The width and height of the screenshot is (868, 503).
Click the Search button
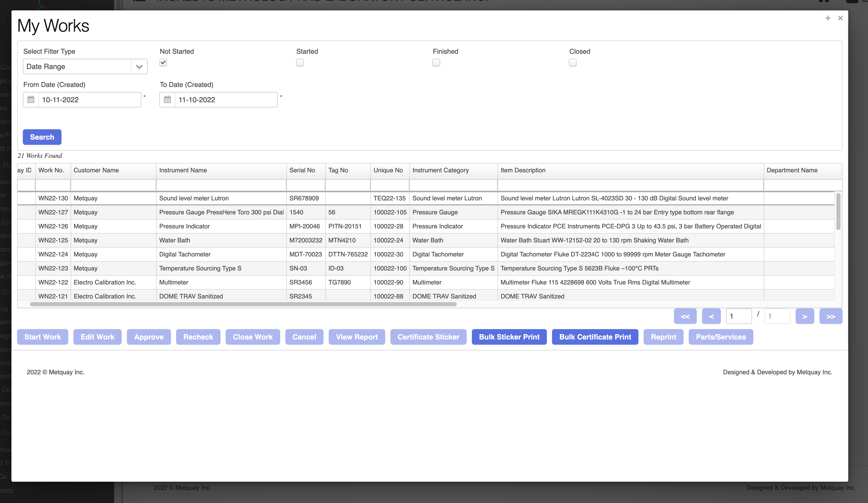click(x=42, y=137)
